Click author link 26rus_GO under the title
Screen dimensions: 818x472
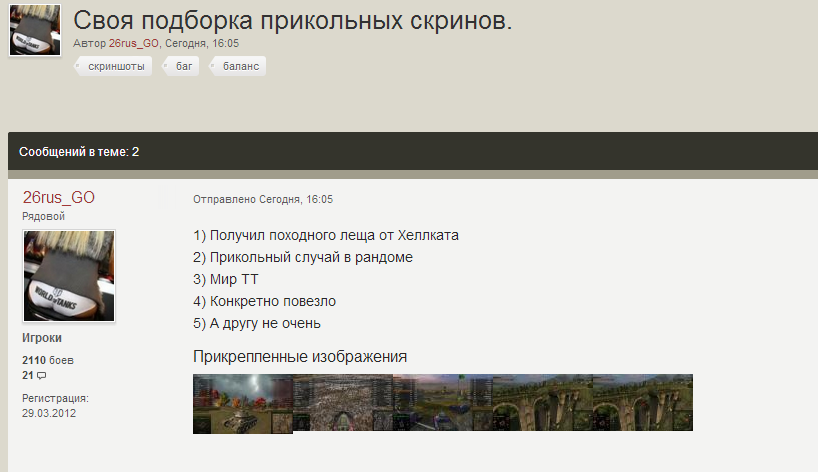[134, 43]
